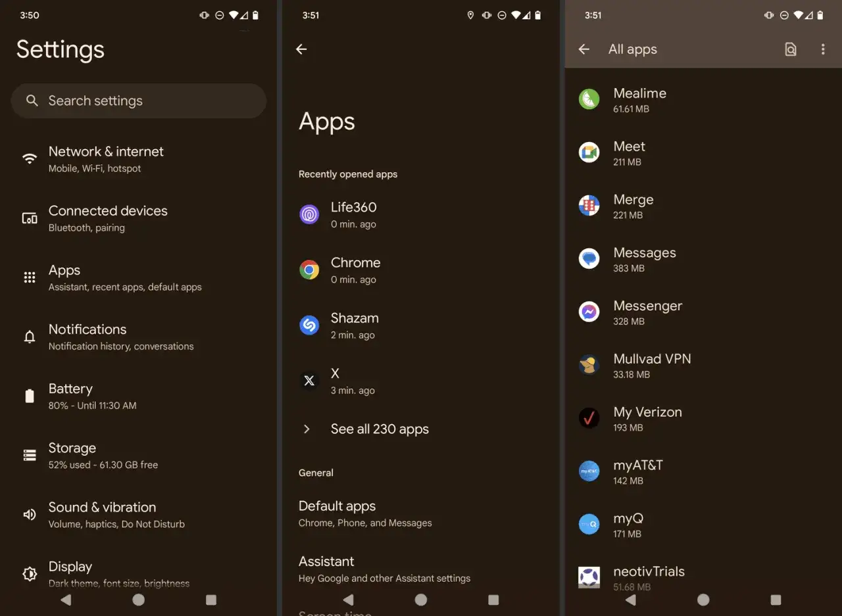Tap the search magnifier icon in Settings
The height and width of the screenshot is (616, 842).
(x=32, y=101)
